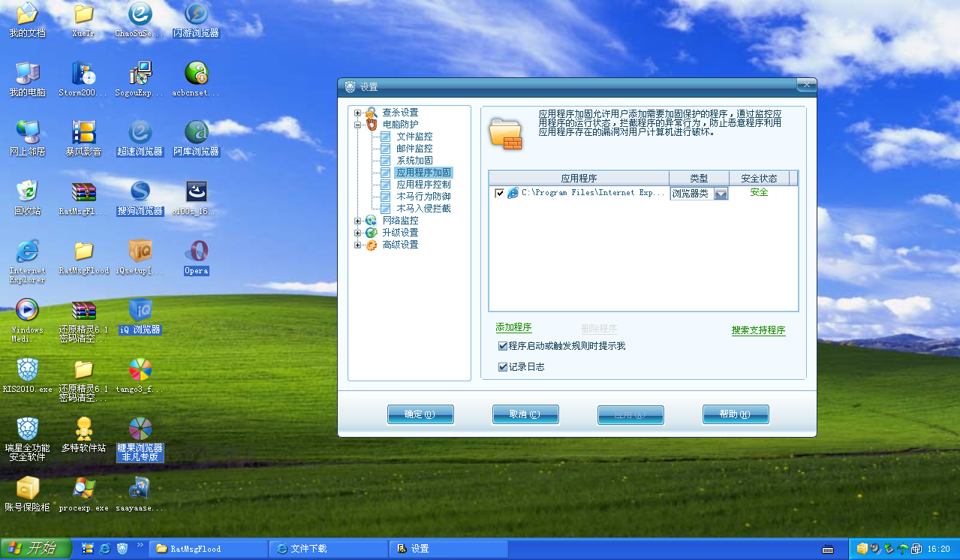Open the 开始 Start menu

coord(36,549)
